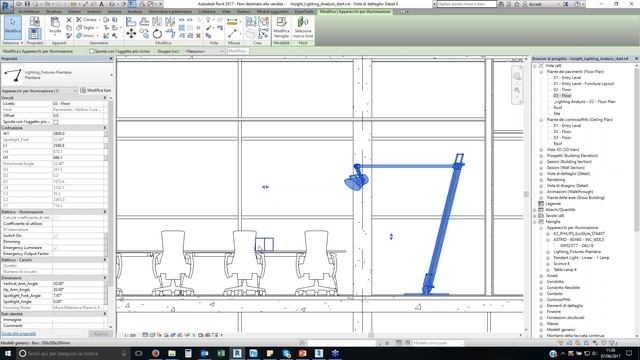This screenshot has height=360, width=640.
Task: Open 01 - Entry Level - Furniture Layout view
Action: click(584, 83)
